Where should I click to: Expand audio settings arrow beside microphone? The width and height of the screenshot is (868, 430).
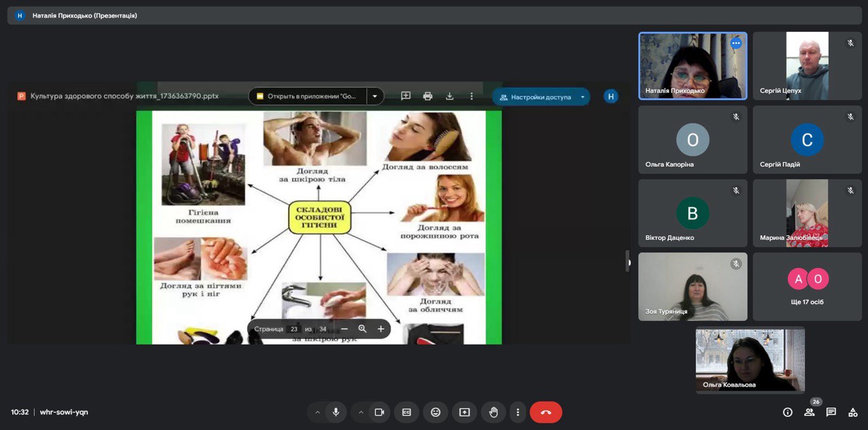pyautogui.click(x=317, y=412)
